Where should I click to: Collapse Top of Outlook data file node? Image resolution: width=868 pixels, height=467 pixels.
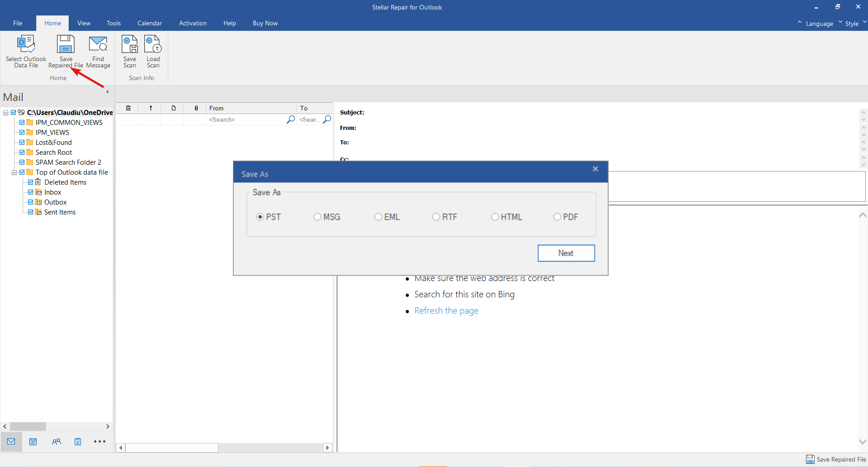14,172
